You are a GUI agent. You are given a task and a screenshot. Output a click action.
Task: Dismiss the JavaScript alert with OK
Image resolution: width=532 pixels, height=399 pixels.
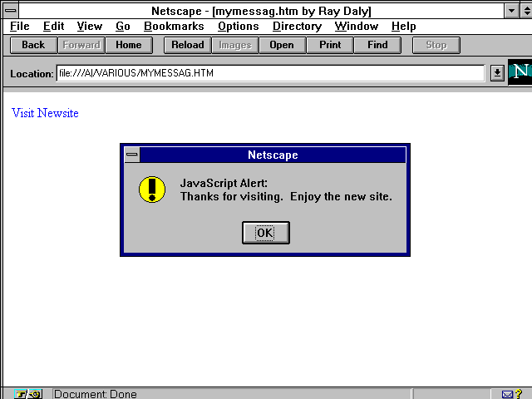[x=265, y=233]
